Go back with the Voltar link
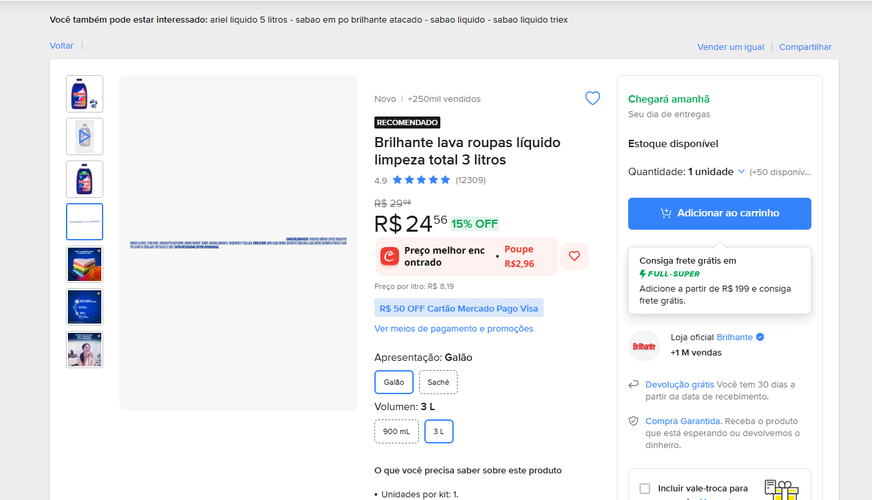872x500 pixels. (61, 46)
